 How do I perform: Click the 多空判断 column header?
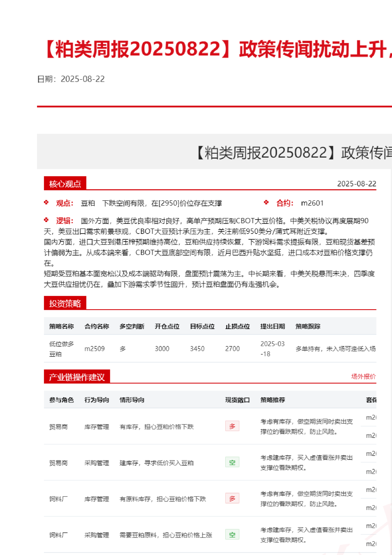click(132, 326)
